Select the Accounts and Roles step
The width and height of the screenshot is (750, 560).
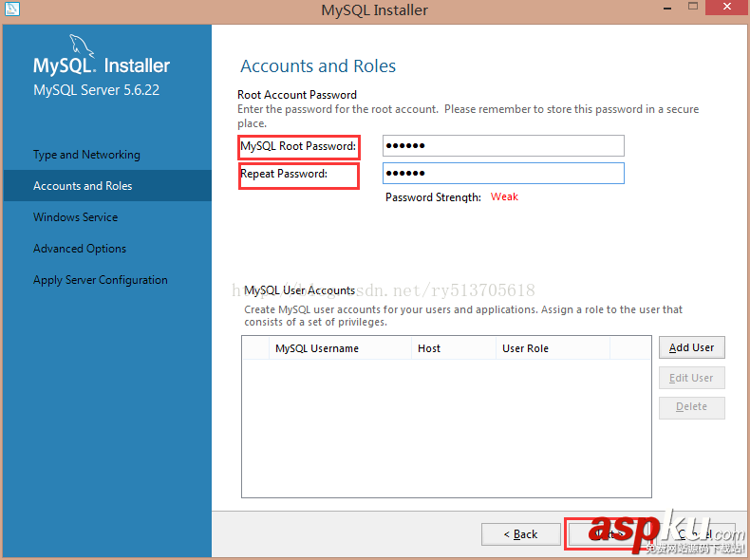click(x=83, y=186)
